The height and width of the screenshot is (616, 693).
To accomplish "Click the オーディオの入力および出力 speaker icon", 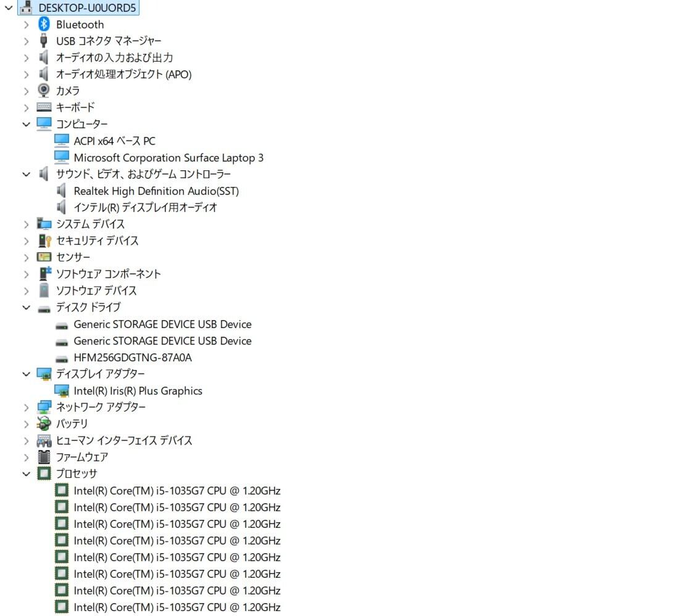I will pyautogui.click(x=44, y=57).
